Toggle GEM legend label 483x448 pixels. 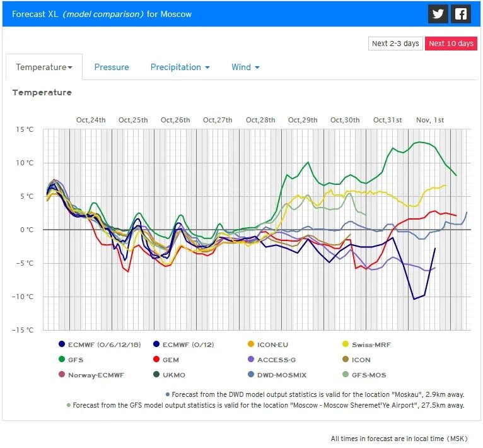(171, 360)
